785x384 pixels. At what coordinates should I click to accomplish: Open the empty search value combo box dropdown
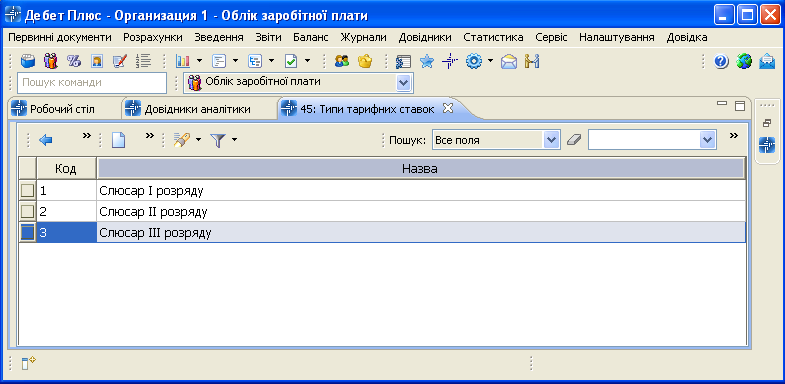click(707, 140)
